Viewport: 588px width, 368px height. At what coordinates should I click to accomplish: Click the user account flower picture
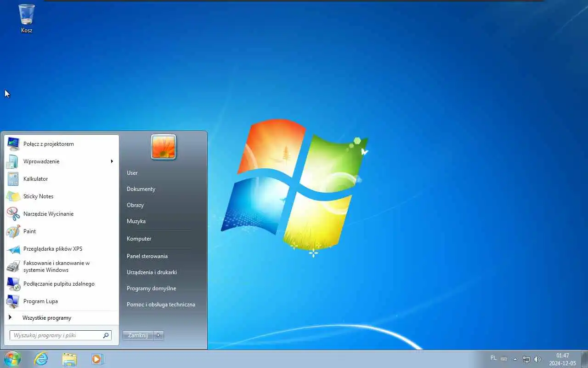164,147
